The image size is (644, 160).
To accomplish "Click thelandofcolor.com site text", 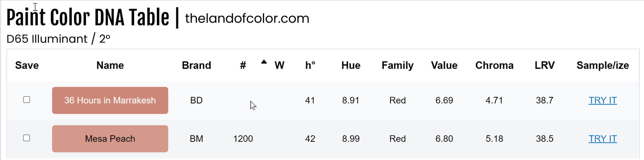I will [247, 18].
